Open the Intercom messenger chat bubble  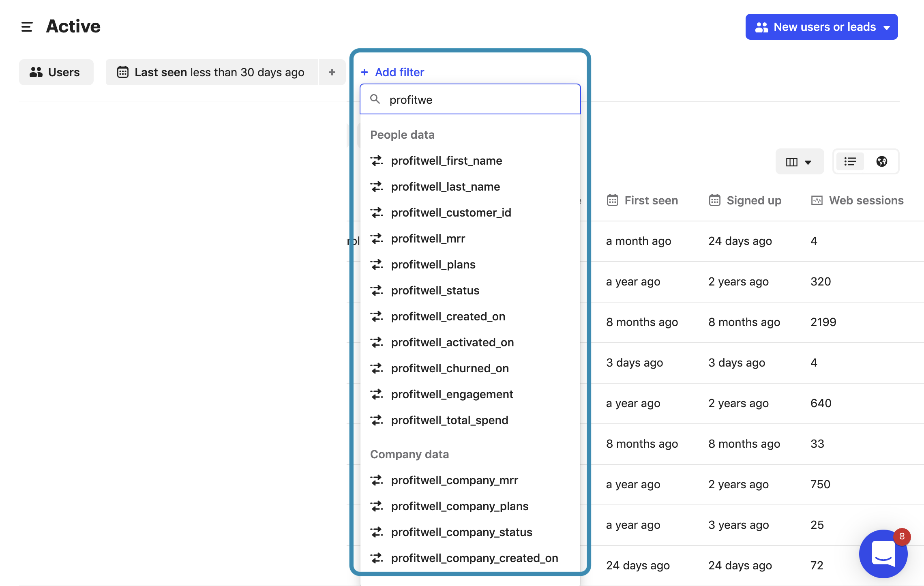[x=883, y=554]
